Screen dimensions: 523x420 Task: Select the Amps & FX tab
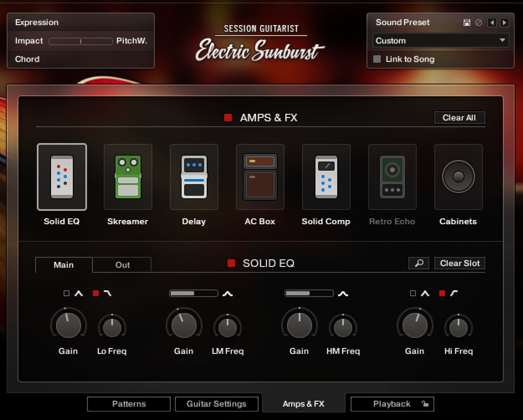pos(304,404)
